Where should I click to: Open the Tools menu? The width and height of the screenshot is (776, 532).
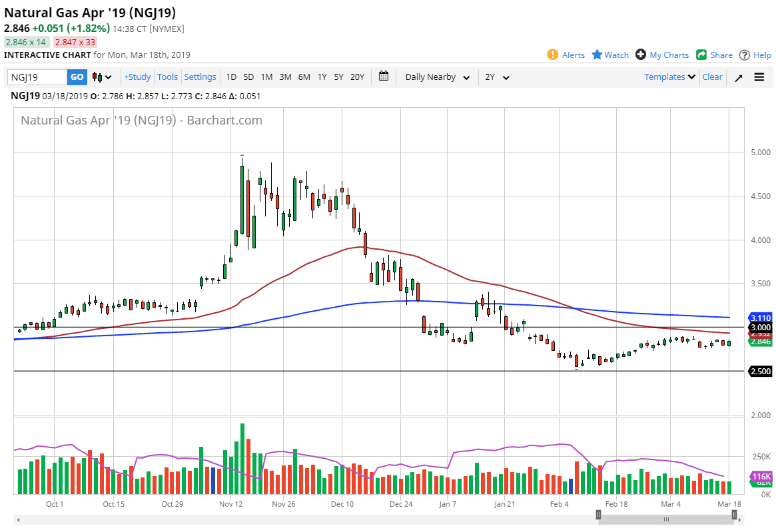(168, 77)
